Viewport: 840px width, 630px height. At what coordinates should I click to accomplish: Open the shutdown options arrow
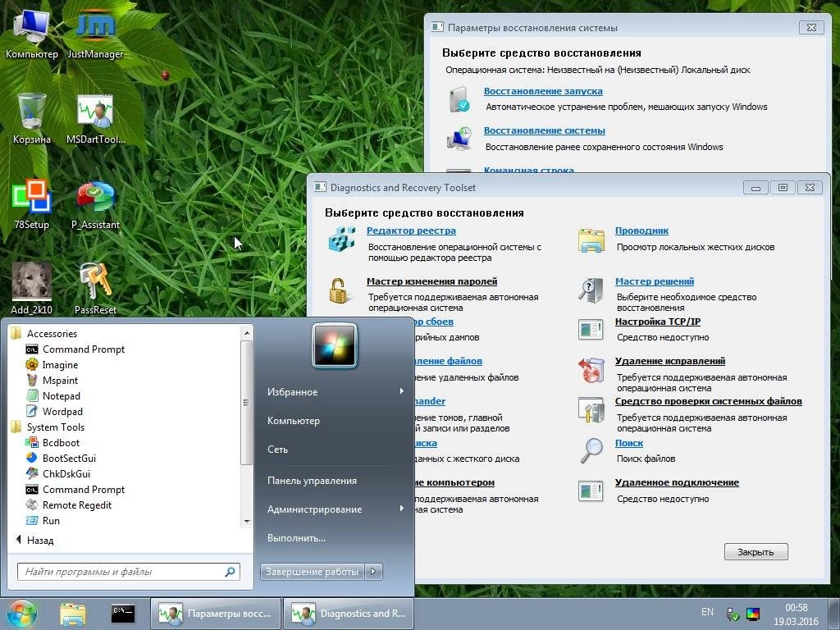coord(374,572)
